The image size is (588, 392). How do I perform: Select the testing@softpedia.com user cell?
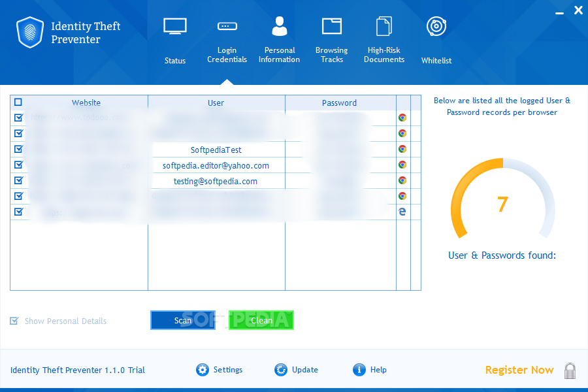216,182
